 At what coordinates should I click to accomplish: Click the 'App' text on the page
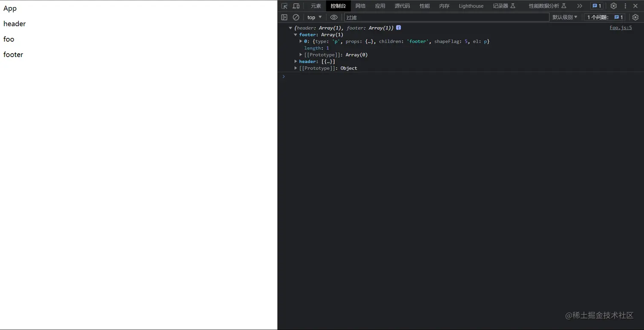coord(10,9)
